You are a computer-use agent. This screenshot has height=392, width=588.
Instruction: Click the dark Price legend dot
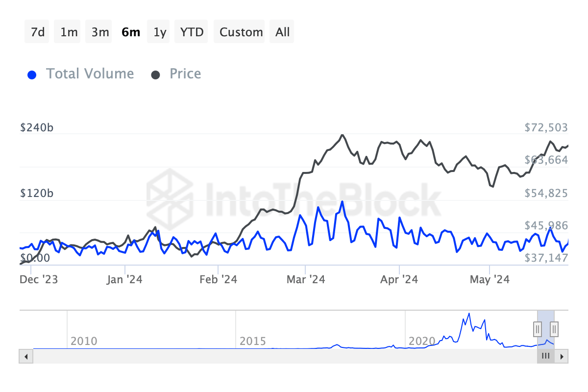click(x=156, y=75)
